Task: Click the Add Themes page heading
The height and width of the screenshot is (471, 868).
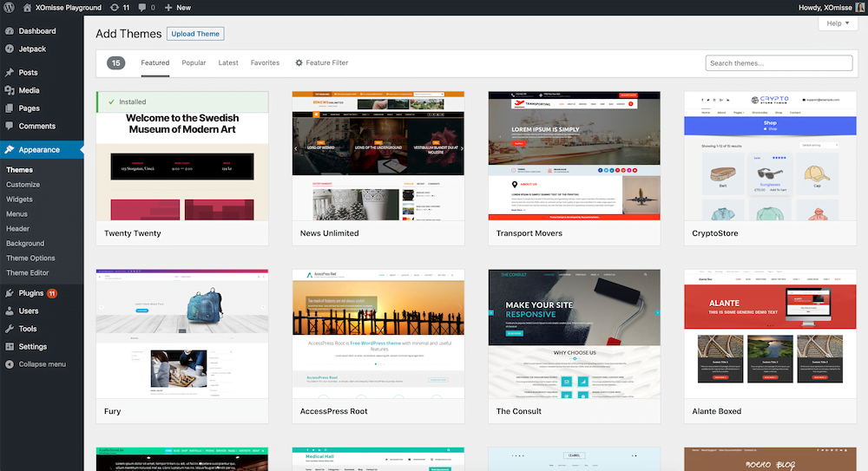Action: pos(128,34)
